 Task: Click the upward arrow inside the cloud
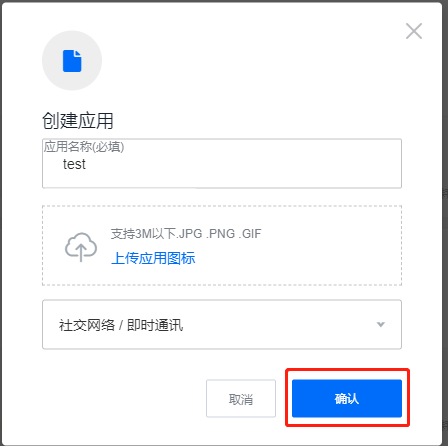[x=81, y=252]
